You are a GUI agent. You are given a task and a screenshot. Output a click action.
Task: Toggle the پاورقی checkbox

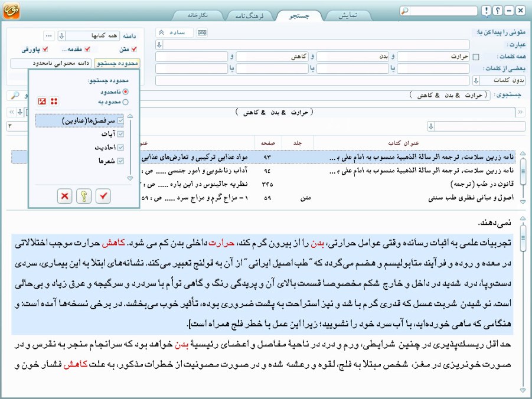coord(45,49)
